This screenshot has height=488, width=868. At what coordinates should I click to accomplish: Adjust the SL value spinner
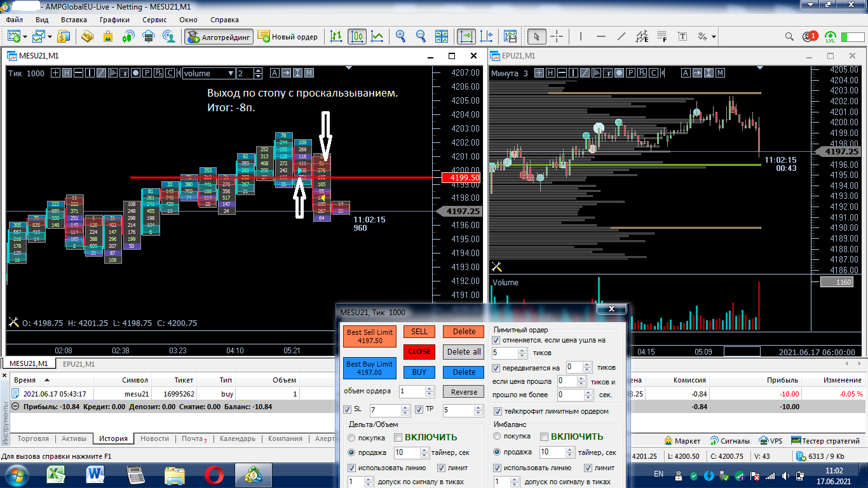[405, 410]
